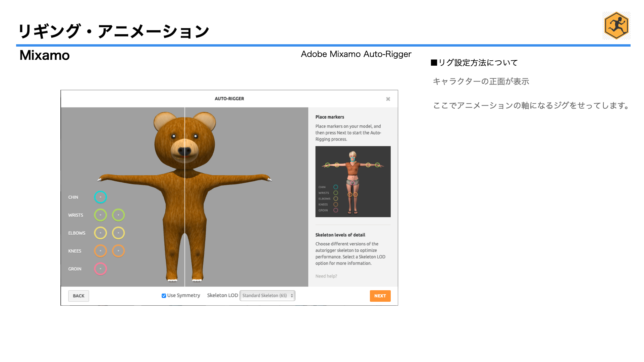Click the marker placement example thumbnail
Screen dimensions: 644x362
coord(353,181)
